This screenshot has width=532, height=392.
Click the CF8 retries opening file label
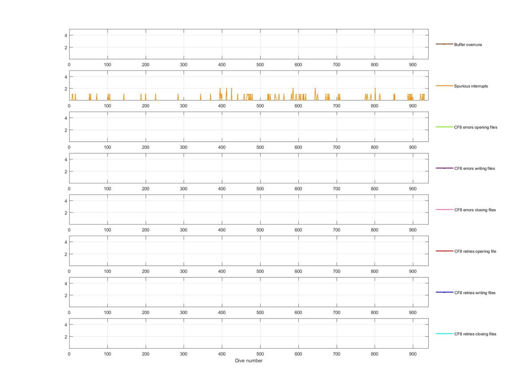(475, 251)
